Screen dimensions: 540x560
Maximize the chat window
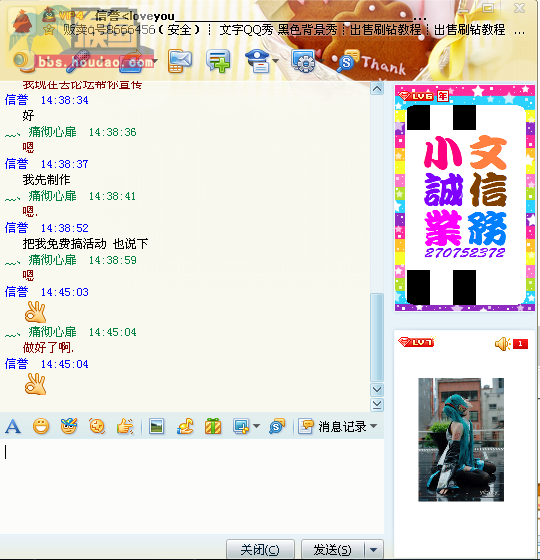pos(488,8)
